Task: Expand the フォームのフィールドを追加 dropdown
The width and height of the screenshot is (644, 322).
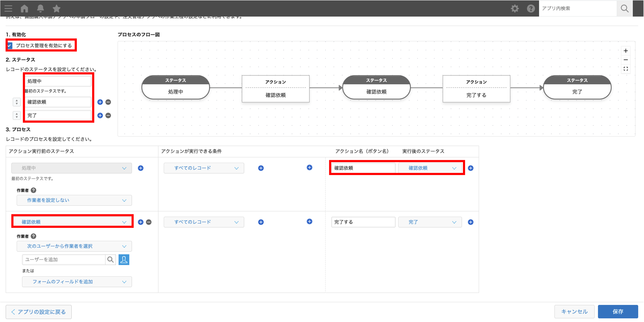Action: coord(77,282)
